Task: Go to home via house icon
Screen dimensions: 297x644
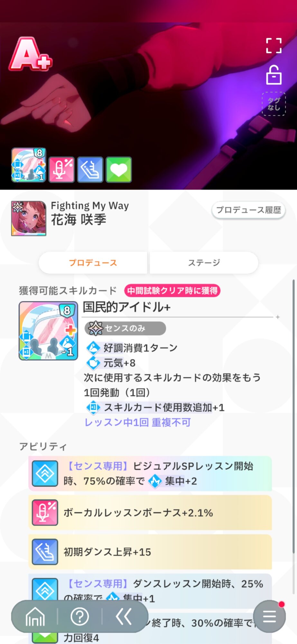Action: point(35,617)
